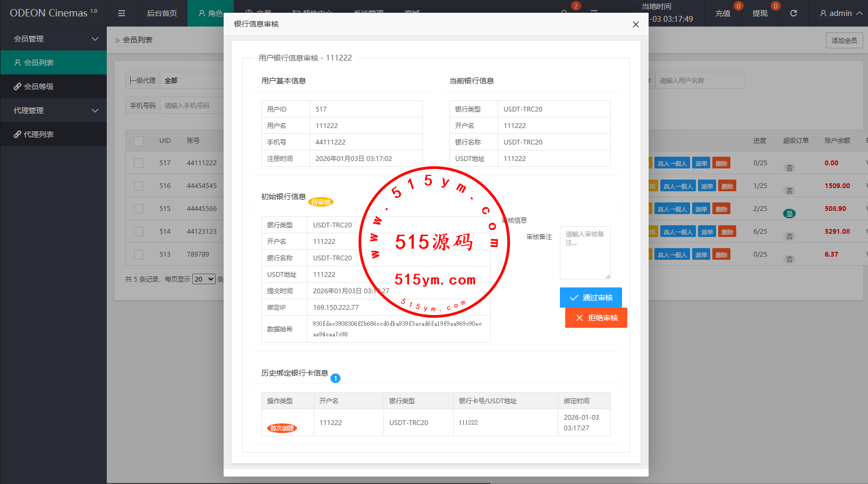Close the bank info review dialog
The image size is (868, 484).
point(635,24)
